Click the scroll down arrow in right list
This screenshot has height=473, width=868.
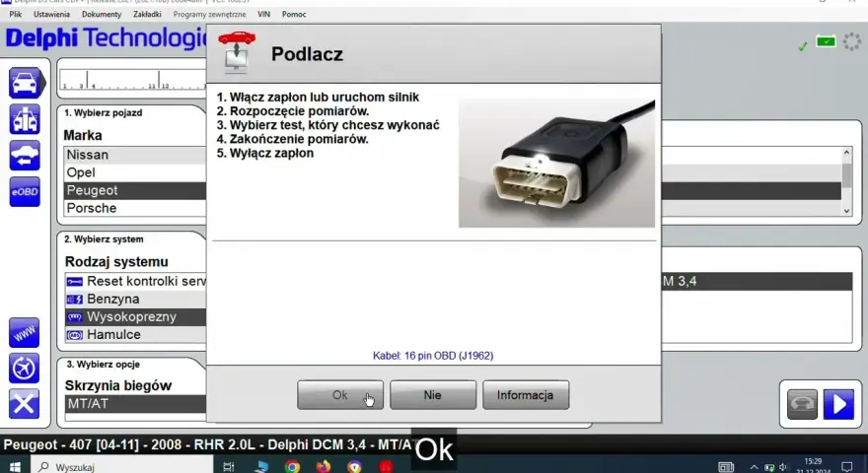pyautogui.click(x=846, y=211)
